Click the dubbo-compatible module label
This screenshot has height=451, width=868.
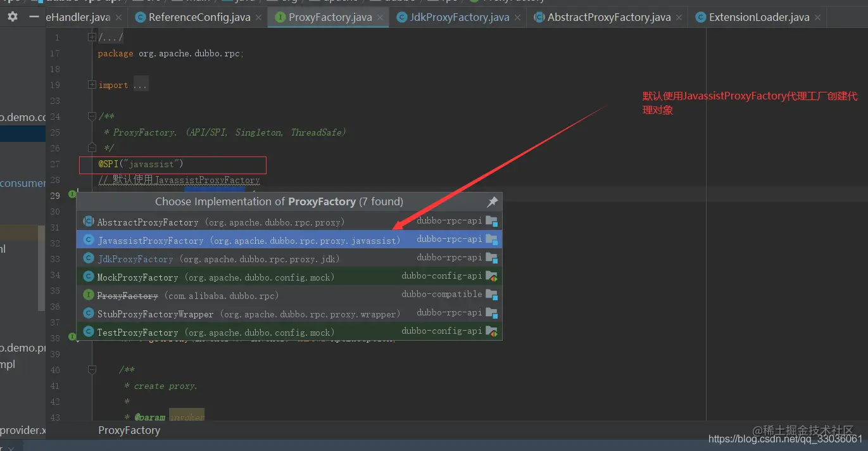[441, 295]
